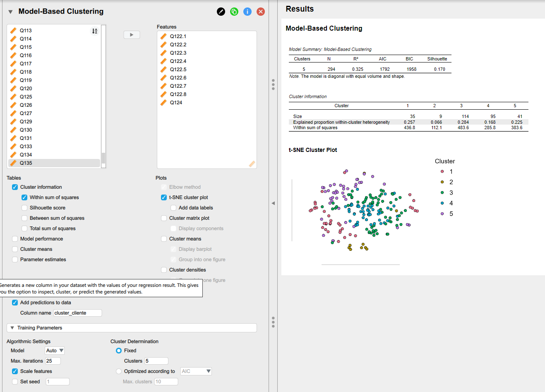Select the Q135 variable in the list
The height and width of the screenshot is (392, 545).
26,163
